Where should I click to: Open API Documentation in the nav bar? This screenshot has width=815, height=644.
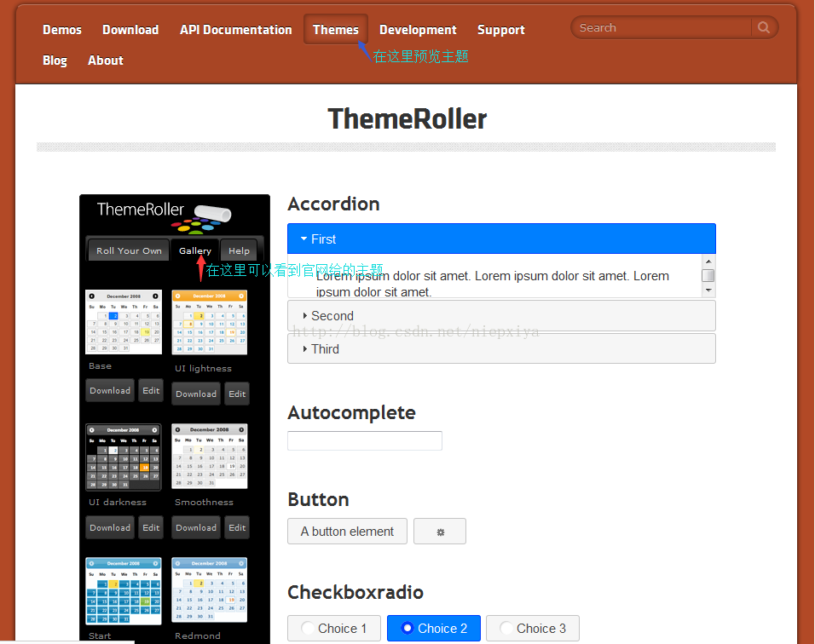point(236,30)
